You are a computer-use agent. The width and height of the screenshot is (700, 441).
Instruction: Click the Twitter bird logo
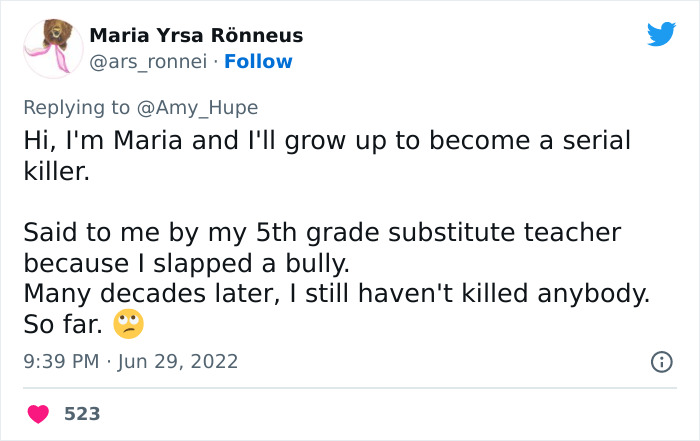tap(661, 35)
